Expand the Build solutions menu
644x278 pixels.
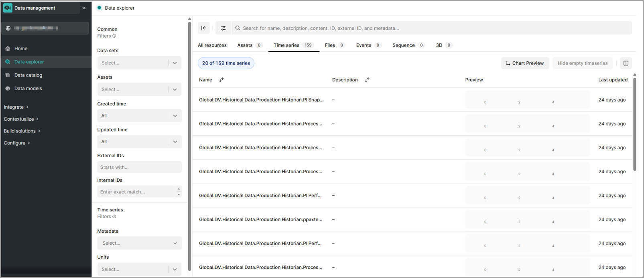tap(22, 131)
